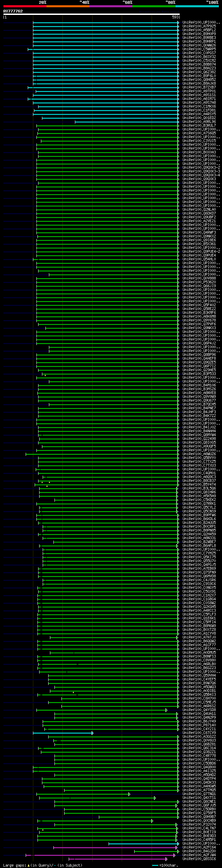Image resolution: width=222 pixels, height=868 pixels.
Task: Select the UniRef100_C0PGS7 label
Action: (199, 53)
